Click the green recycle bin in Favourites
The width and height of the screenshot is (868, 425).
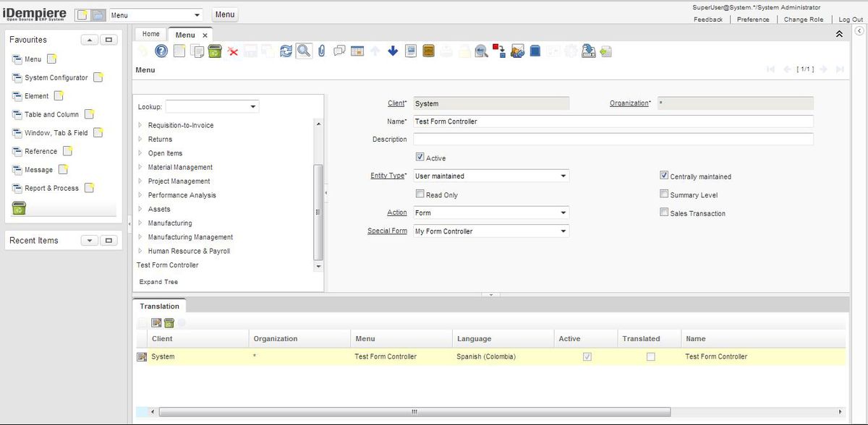(x=19, y=208)
